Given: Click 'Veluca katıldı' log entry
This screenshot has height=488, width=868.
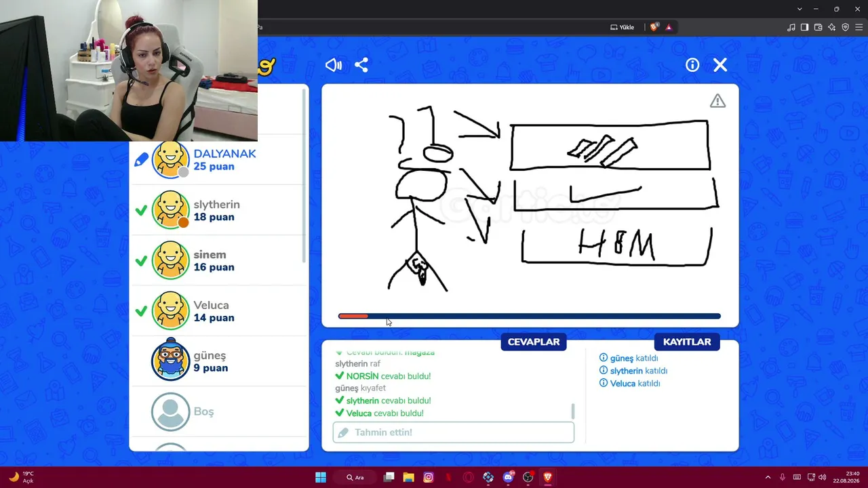Looking at the screenshot, I should pyautogui.click(x=630, y=384).
